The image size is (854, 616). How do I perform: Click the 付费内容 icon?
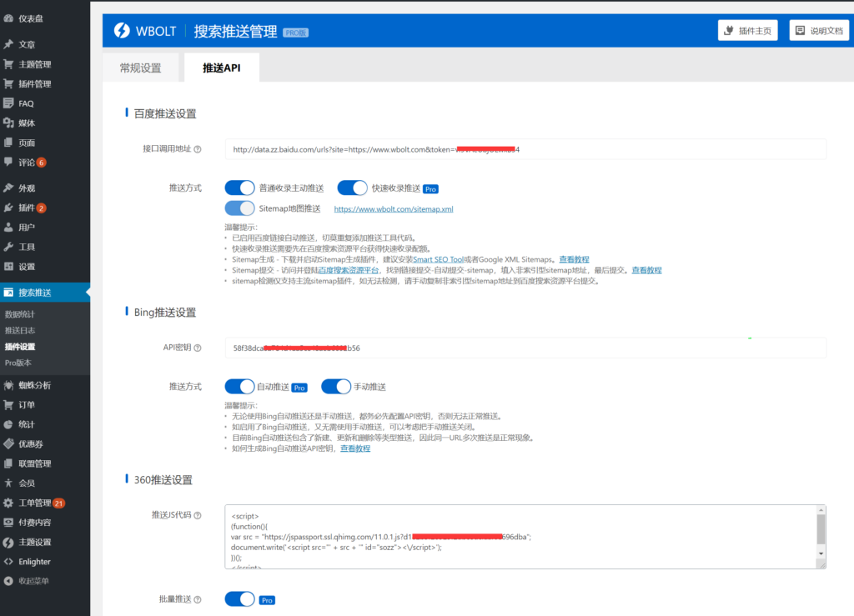[x=8, y=523]
